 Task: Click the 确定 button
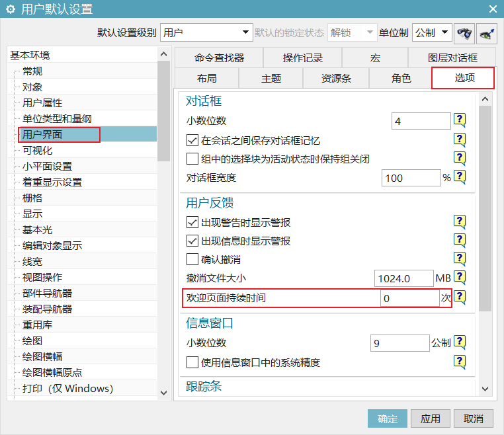(x=388, y=418)
